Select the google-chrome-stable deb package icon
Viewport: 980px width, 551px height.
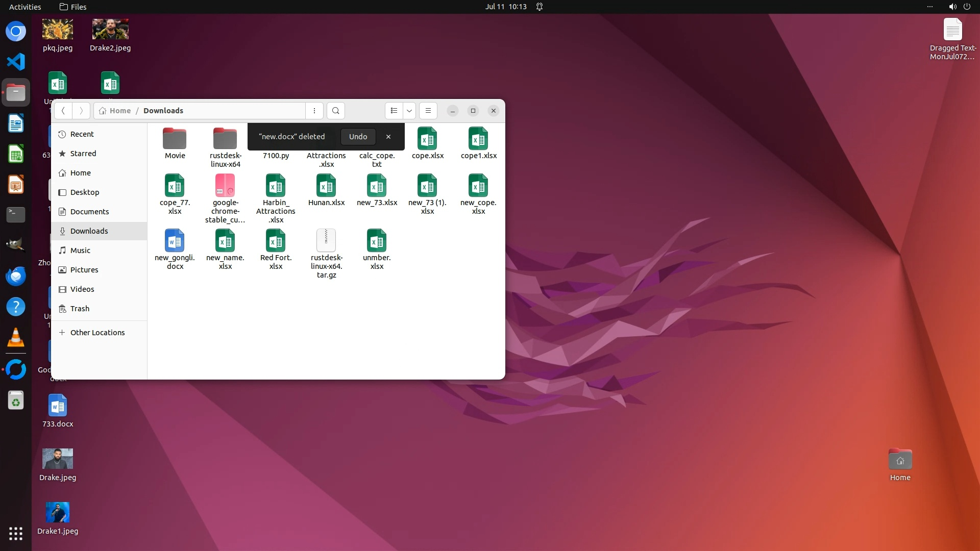point(225,186)
